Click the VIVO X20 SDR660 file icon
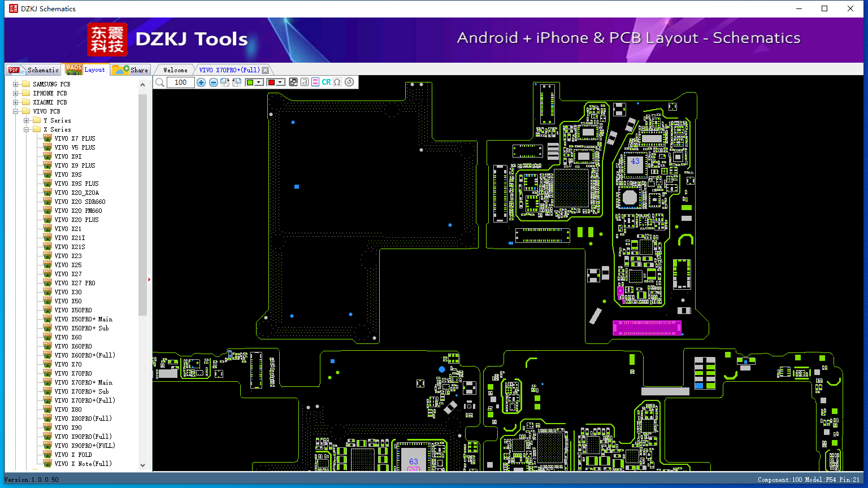 (47, 202)
